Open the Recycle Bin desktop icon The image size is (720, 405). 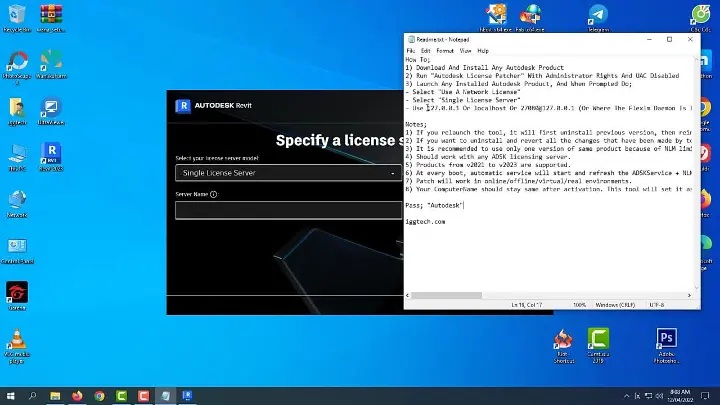(x=17, y=16)
